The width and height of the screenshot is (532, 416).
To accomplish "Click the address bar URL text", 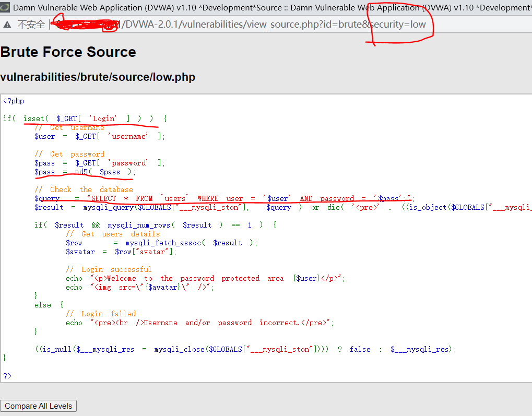I will click(x=240, y=25).
